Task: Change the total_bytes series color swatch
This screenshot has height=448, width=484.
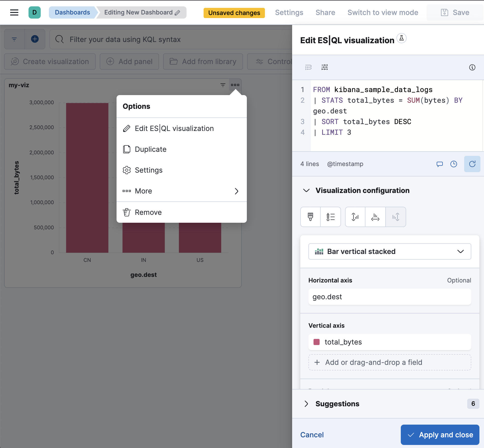Action: pos(317,342)
